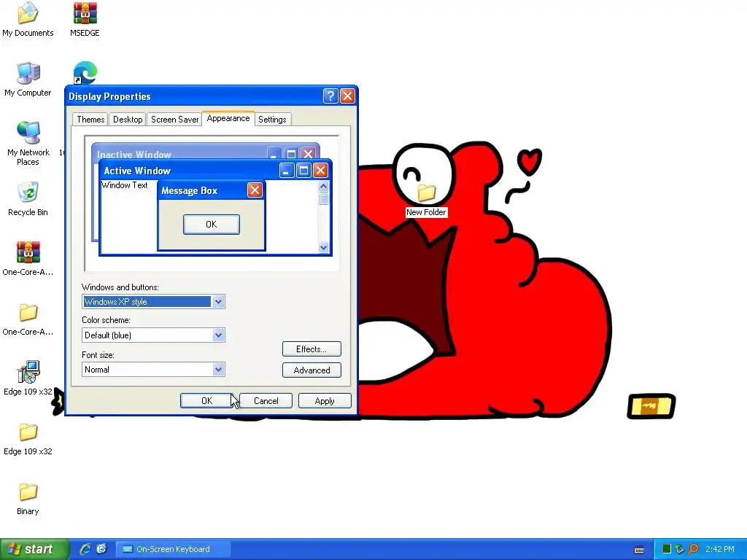Select the One-Core-A... WinRAR archive icon
The image size is (747, 560).
(x=28, y=259)
